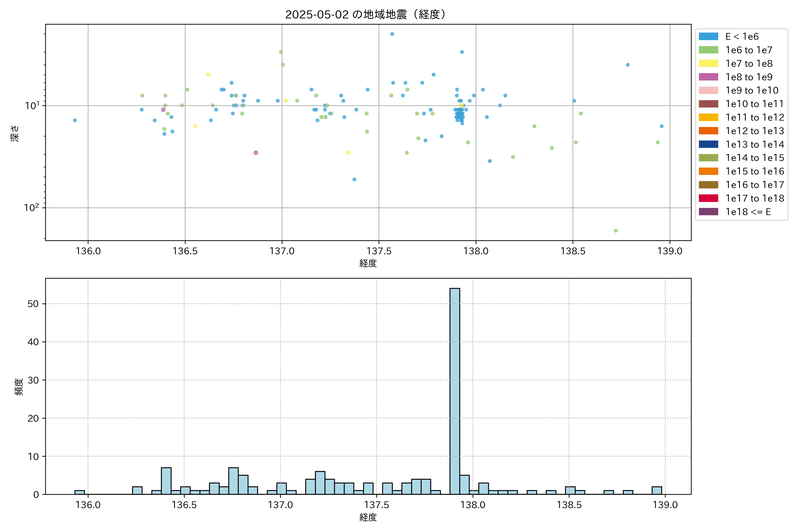The height and width of the screenshot is (532, 798).
Task: Click the purple scatter point near 136.9
Action: pyautogui.click(x=256, y=153)
